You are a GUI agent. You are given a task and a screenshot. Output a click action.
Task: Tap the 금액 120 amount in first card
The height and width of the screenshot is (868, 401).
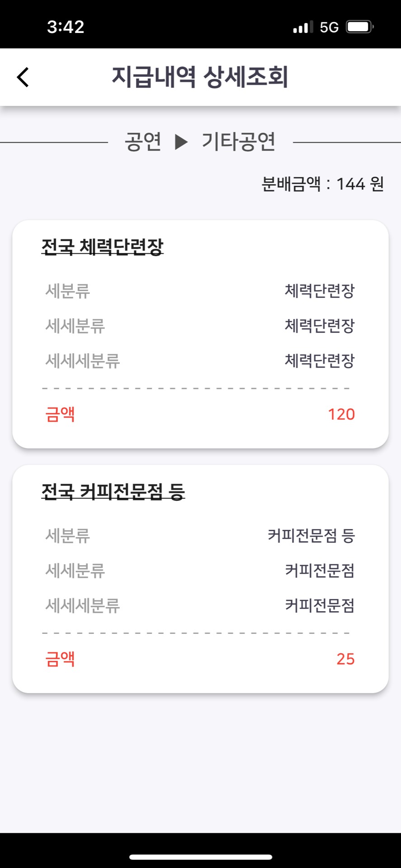click(341, 414)
